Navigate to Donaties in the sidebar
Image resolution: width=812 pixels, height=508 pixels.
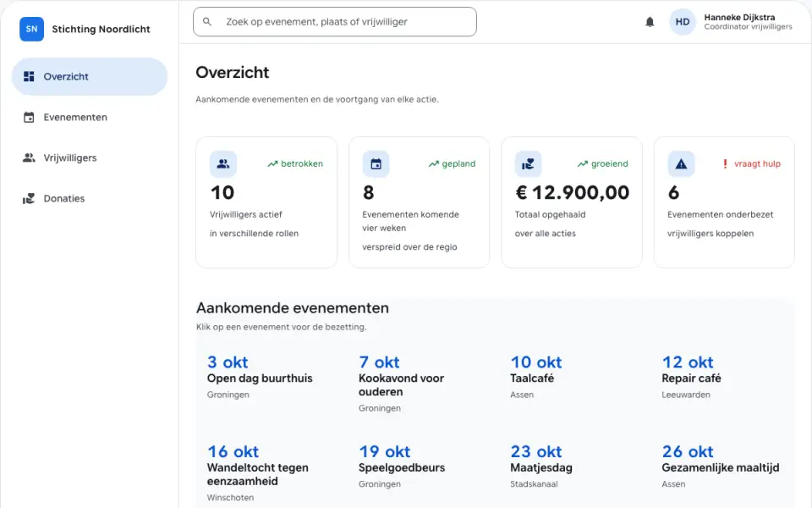(x=90, y=198)
